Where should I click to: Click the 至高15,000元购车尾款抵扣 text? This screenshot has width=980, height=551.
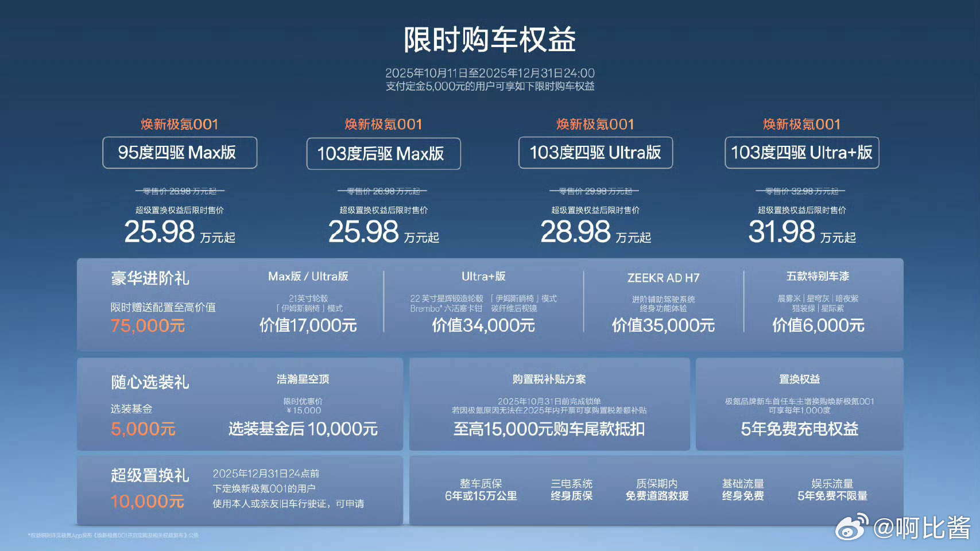[549, 429]
